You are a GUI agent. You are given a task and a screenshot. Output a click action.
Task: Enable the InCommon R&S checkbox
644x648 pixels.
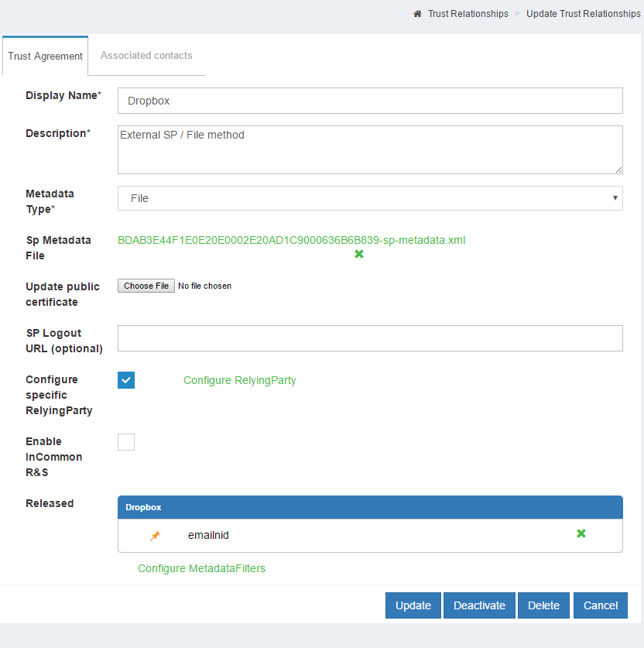click(126, 442)
